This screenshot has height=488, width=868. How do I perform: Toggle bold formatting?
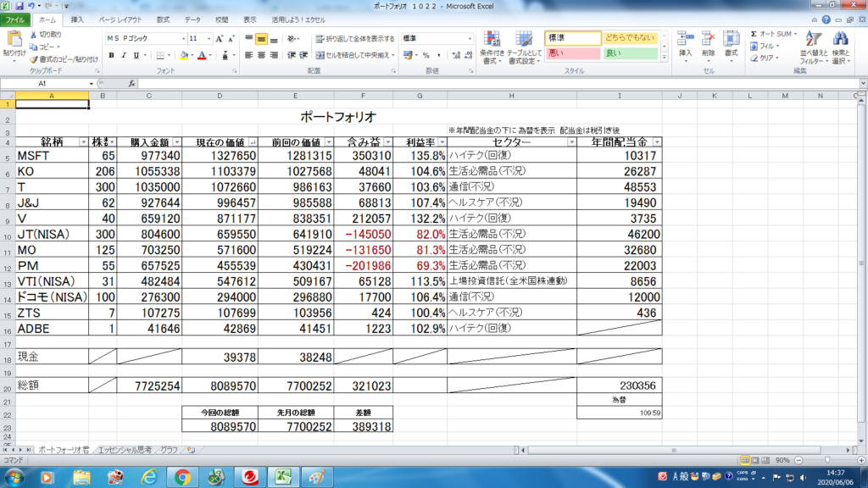111,55
